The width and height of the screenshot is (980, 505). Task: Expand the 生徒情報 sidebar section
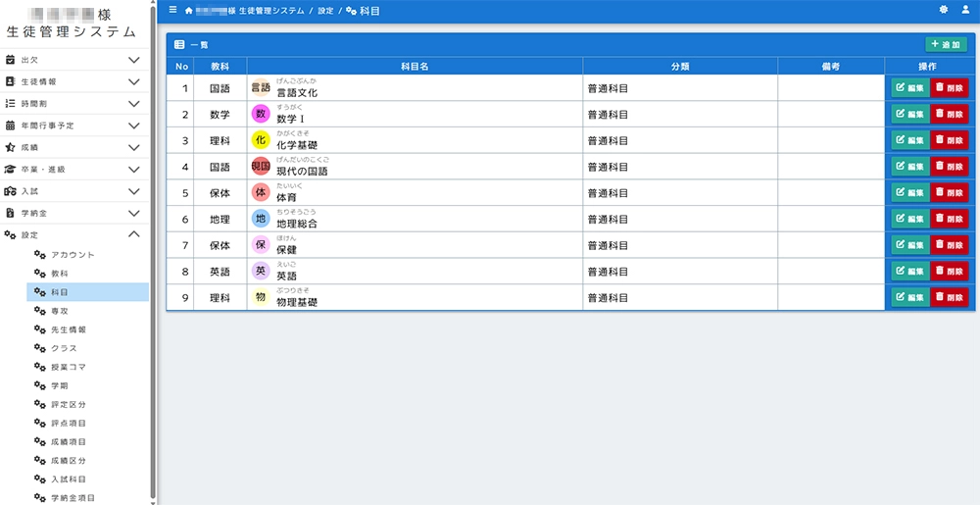click(x=134, y=81)
